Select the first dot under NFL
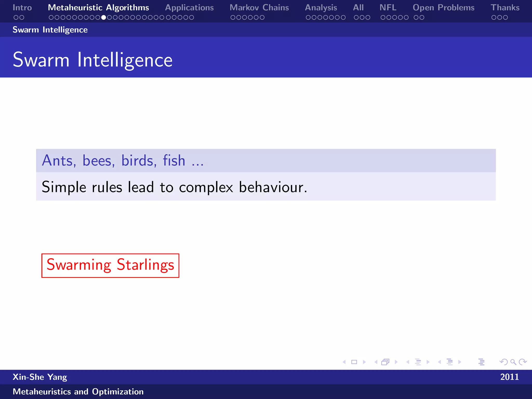 383,17
